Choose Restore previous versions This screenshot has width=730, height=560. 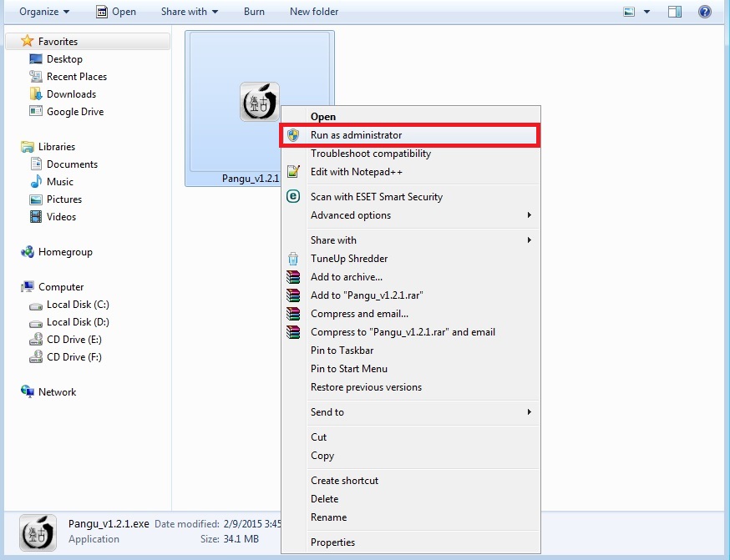(410, 387)
